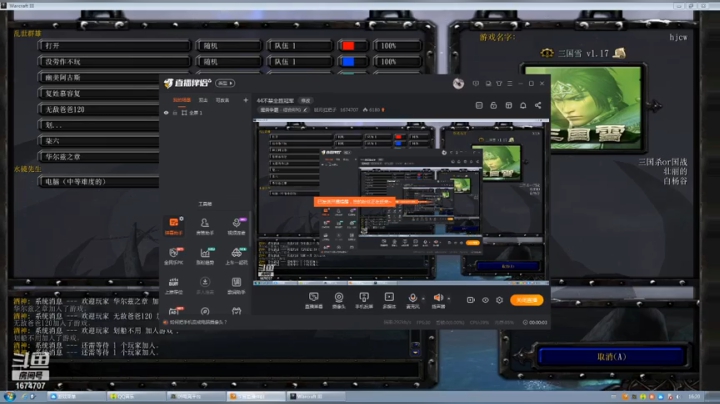Click the system tray clock
Image resolution: width=720 pixels, height=404 pixels.
[x=694, y=396]
